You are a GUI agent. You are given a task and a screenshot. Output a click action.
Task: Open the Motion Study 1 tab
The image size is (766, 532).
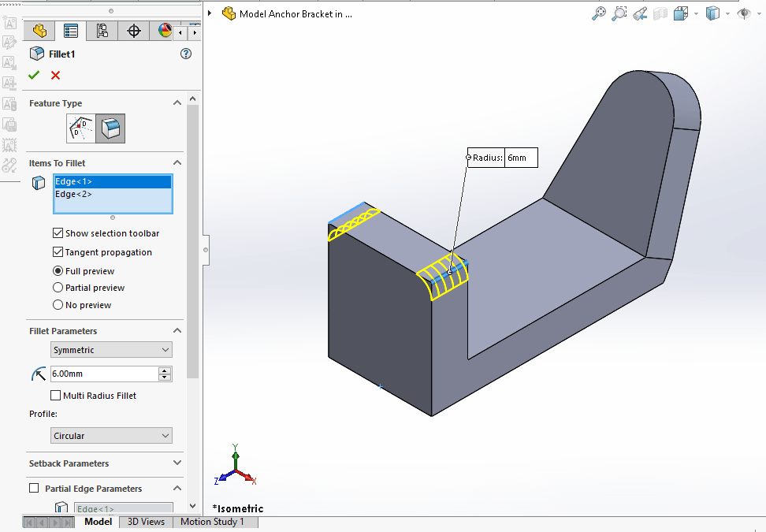214,522
